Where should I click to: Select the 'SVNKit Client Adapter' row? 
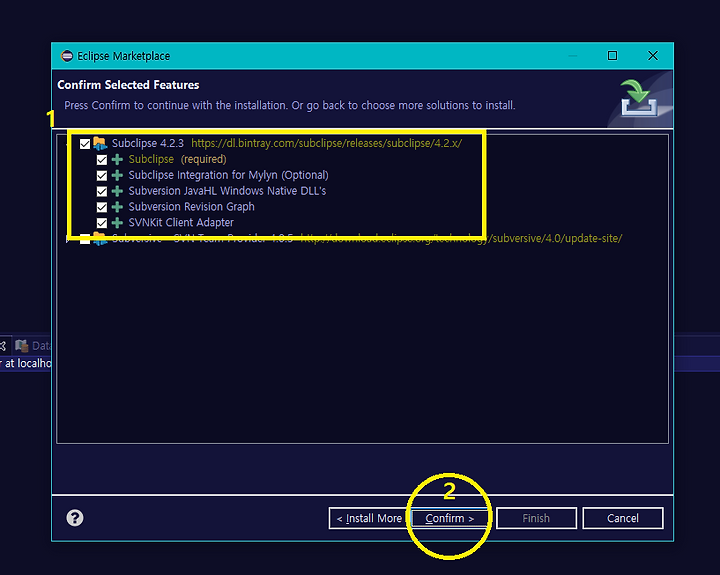point(181,223)
